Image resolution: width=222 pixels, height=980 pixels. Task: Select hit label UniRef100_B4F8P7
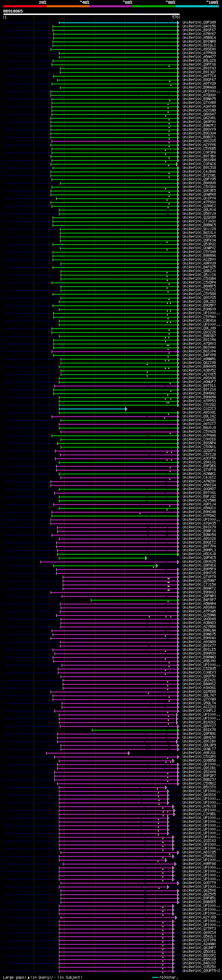click(199, 600)
